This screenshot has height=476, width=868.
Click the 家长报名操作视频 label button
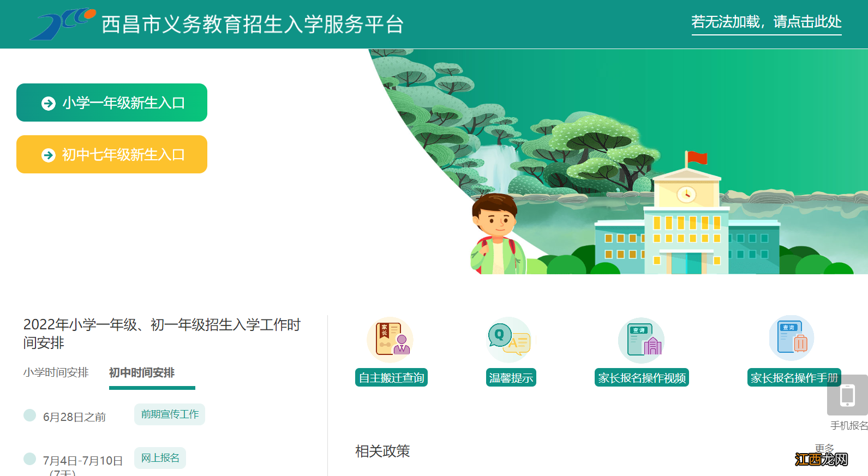[x=642, y=377]
